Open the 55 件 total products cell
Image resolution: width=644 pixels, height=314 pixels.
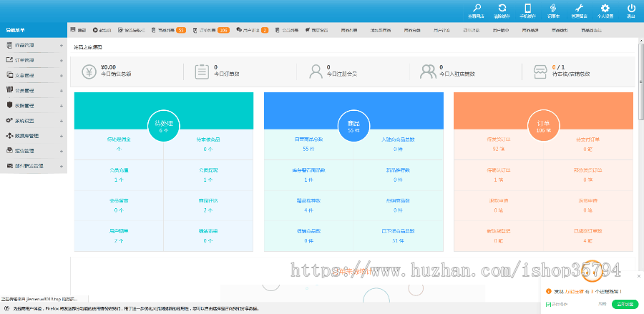pos(308,144)
